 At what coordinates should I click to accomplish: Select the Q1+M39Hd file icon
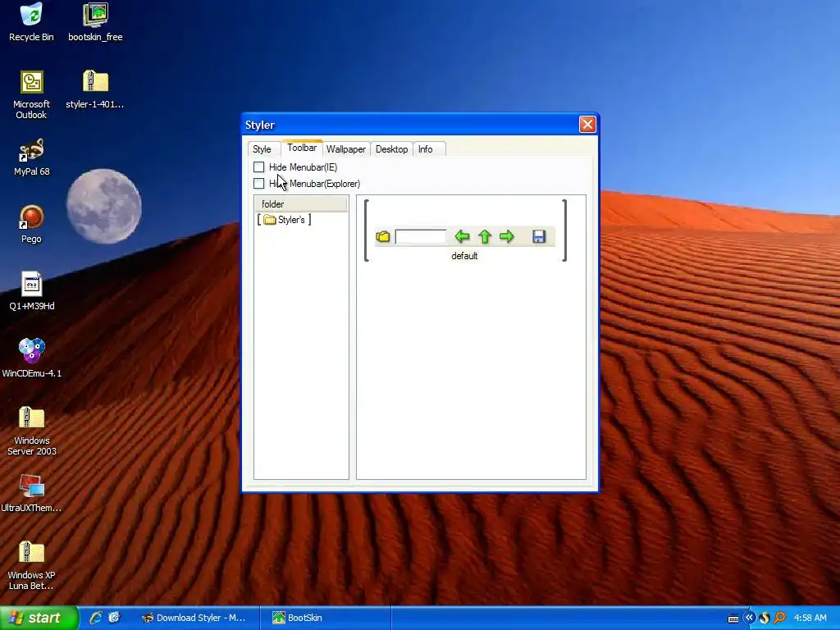tap(31, 292)
